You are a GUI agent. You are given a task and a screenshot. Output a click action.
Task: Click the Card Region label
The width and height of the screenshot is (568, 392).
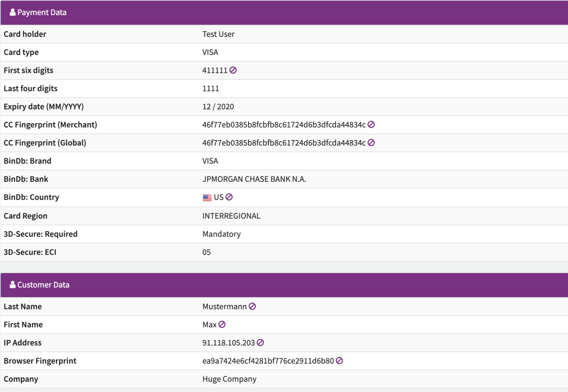coord(25,216)
